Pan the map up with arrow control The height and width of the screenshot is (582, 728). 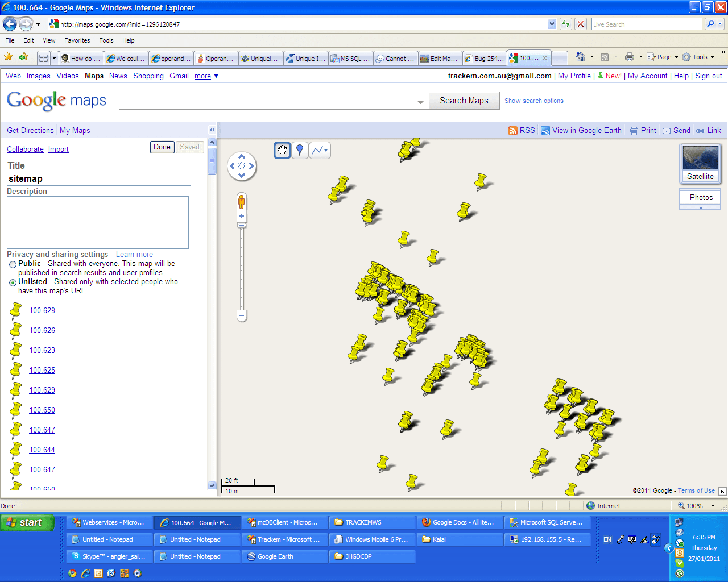click(242, 156)
